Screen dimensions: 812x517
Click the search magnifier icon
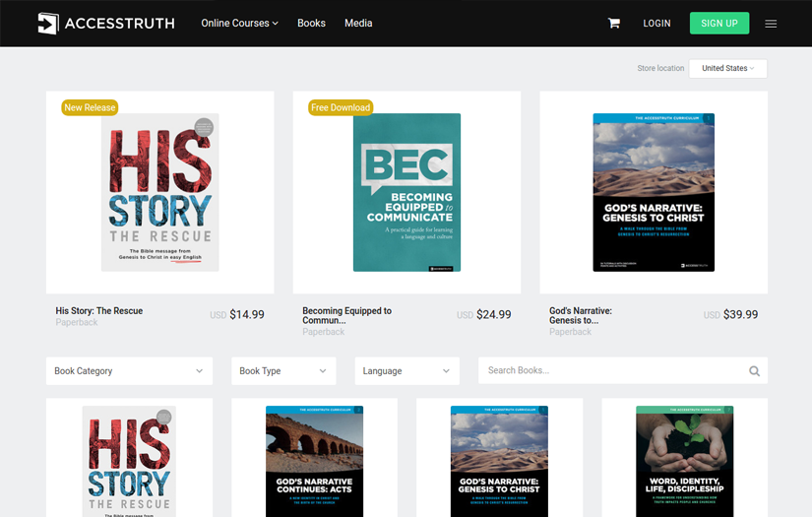[754, 371]
